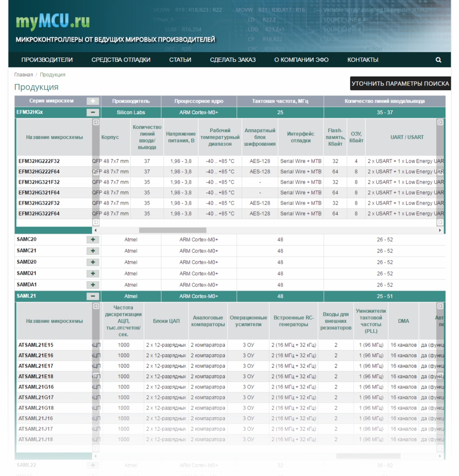The height and width of the screenshot is (476, 459).
Task: Click the Серия микросхем column header
Action: point(51,101)
